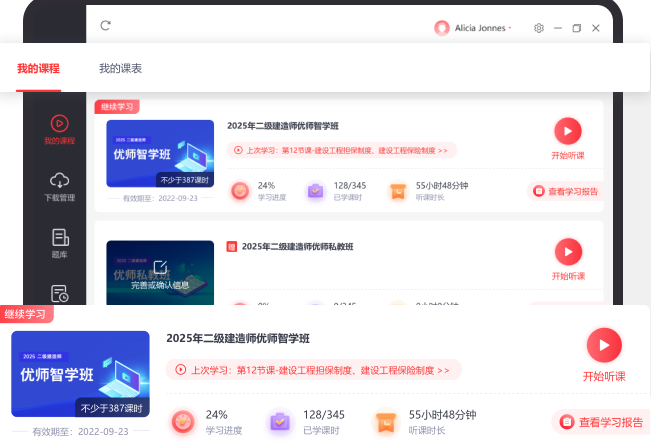This screenshot has height=447, width=651.
Task: Click the report icon in enlarged 查看学习报告 button
Action: pos(567,422)
